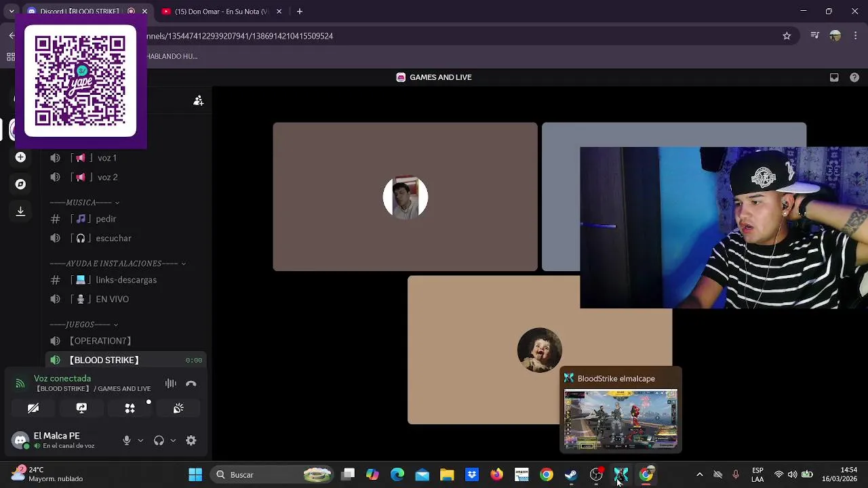Open the Discord inbox icon

(834, 77)
